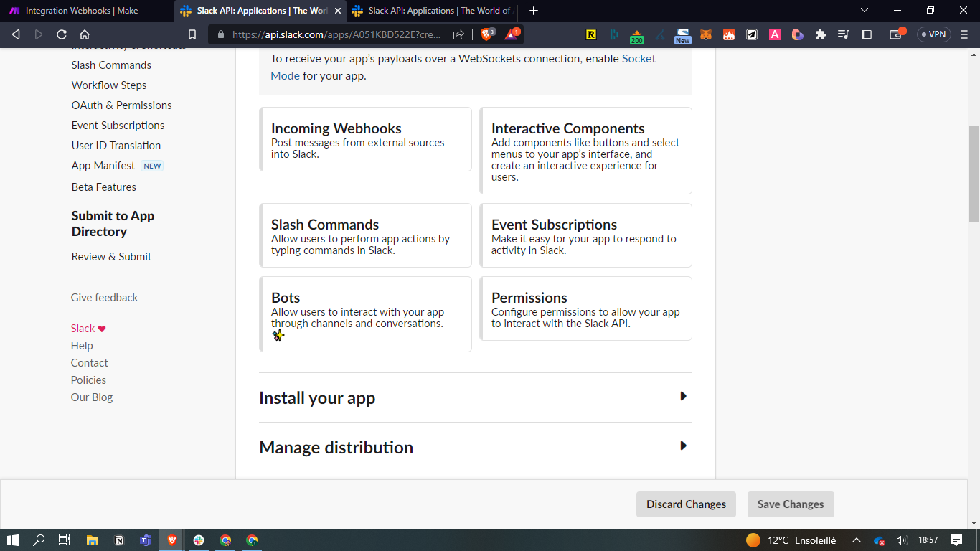Select the Incoming Webhooks feature card
Image resolution: width=980 pixels, height=551 pixels.
(x=365, y=140)
